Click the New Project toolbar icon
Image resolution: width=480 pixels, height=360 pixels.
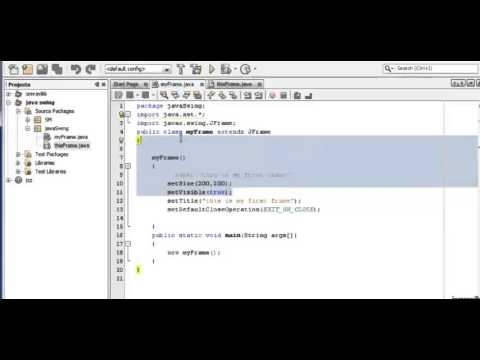click(x=27, y=69)
